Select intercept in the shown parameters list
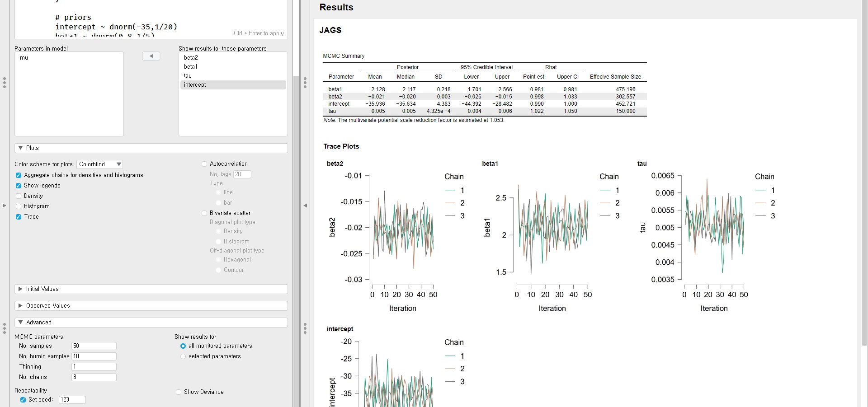 click(195, 85)
